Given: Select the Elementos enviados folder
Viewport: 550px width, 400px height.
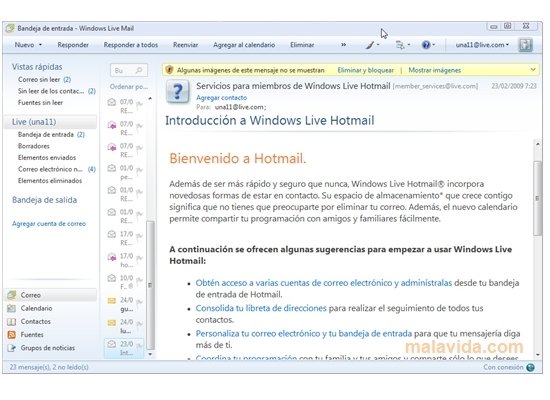Looking at the screenshot, I should tap(47, 158).
